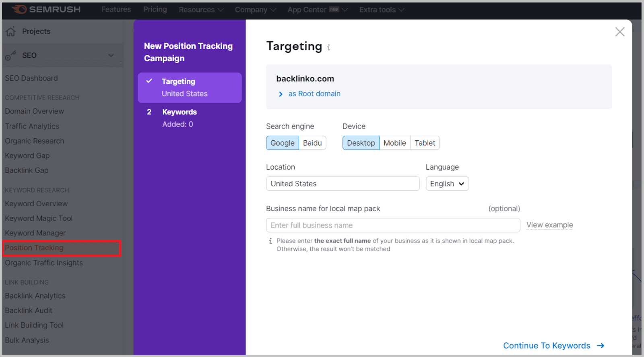The width and height of the screenshot is (644, 357).
Task: Click into the Location field
Action: tap(343, 184)
